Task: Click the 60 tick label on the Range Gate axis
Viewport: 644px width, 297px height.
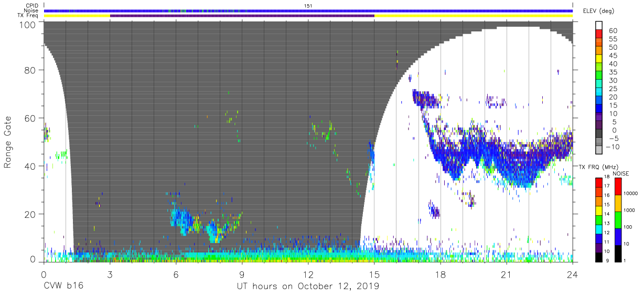Action: (30, 118)
